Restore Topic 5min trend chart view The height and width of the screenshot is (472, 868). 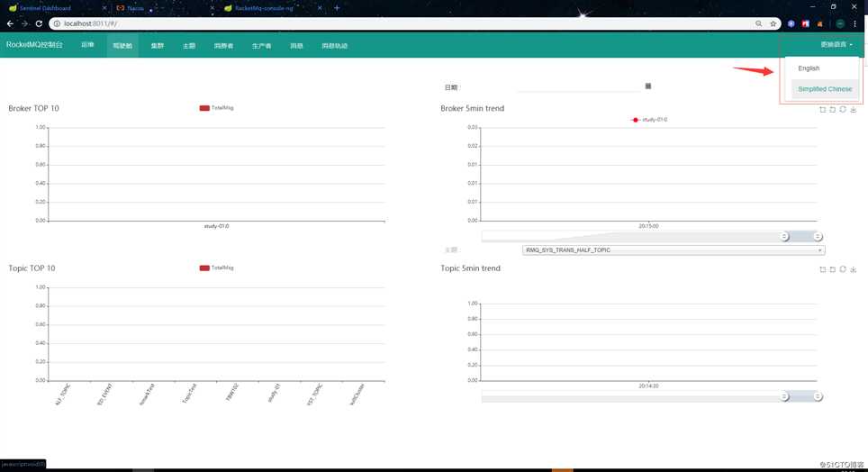[x=843, y=269]
